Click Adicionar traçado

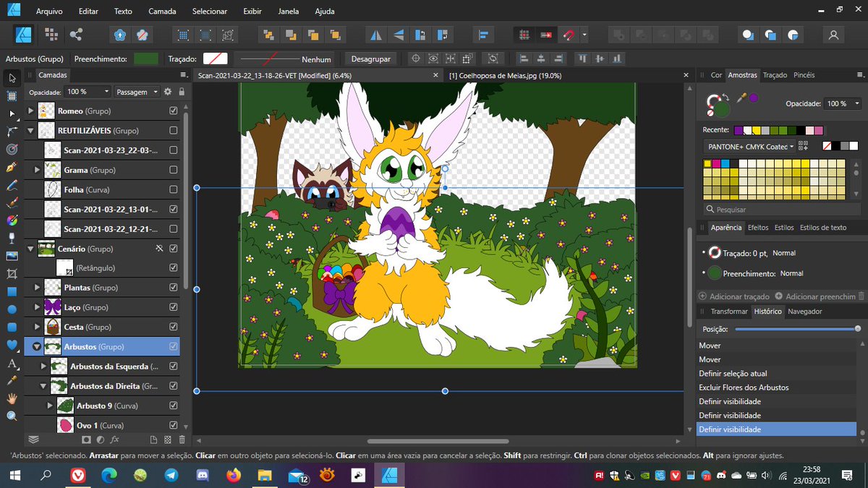pos(734,296)
